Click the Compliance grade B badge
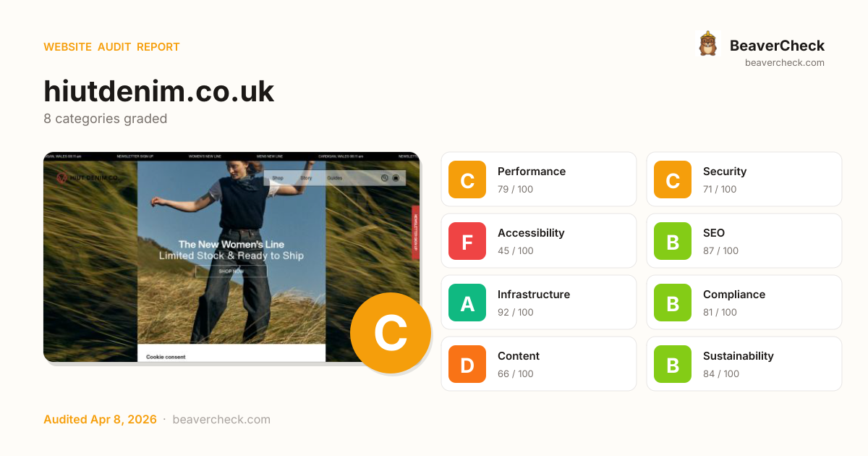This screenshot has width=868, height=456. pyautogui.click(x=673, y=303)
